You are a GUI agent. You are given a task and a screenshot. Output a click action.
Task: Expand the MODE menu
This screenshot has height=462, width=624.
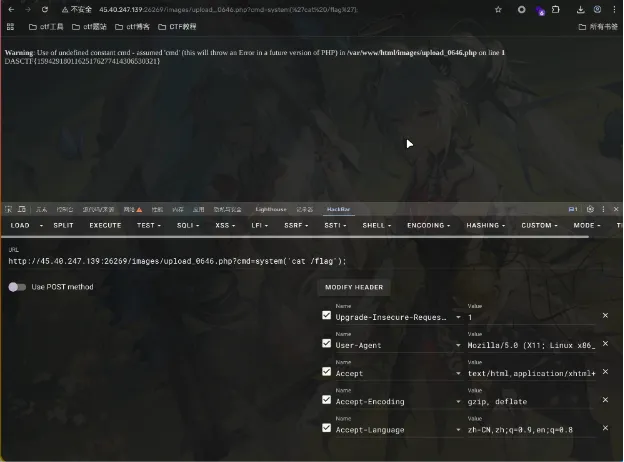(587, 225)
